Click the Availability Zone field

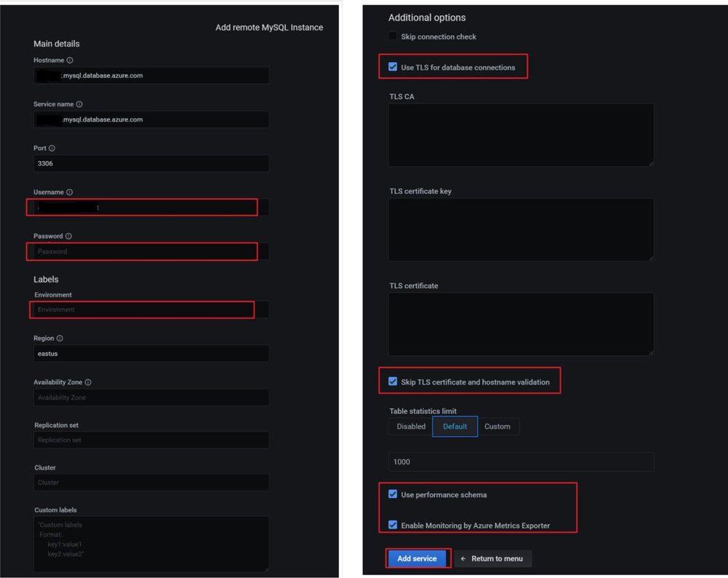152,398
